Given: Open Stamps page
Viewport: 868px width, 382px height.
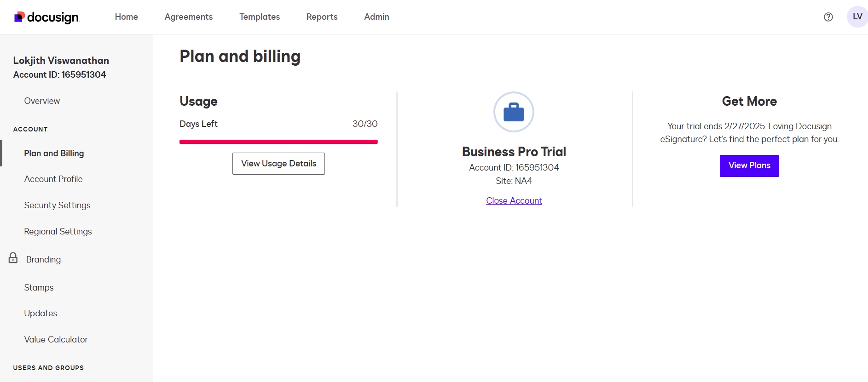Looking at the screenshot, I should [39, 288].
